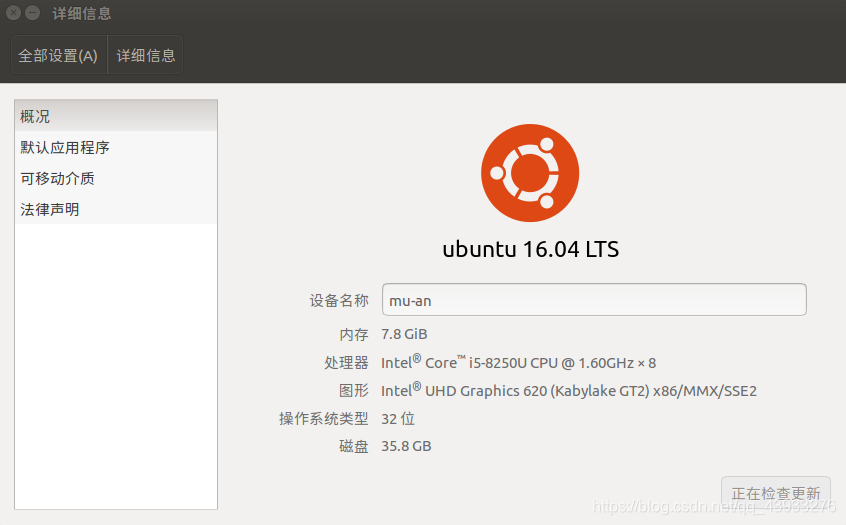
Task: Click the OS type value 32 位
Action: pos(398,419)
